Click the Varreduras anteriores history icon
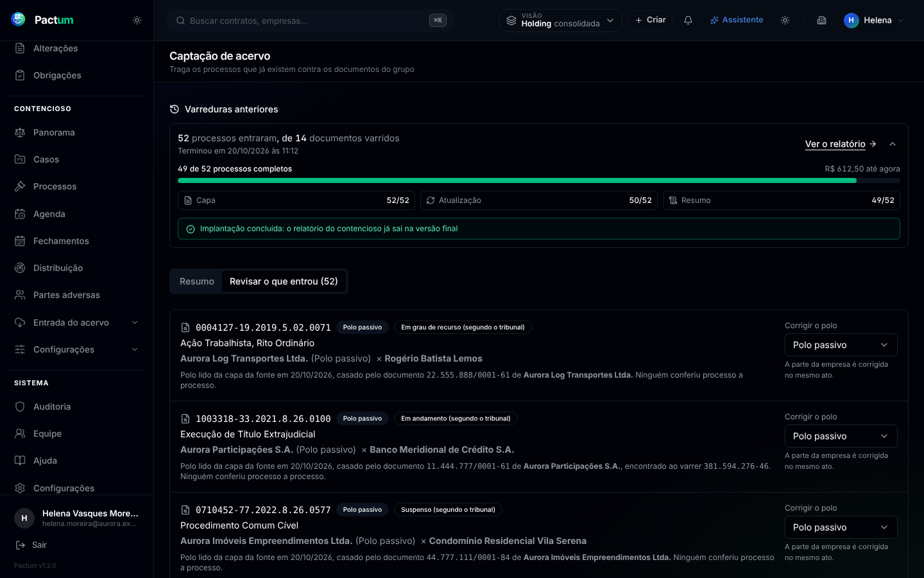This screenshot has width=924, height=578. pyautogui.click(x=175, y=109)
